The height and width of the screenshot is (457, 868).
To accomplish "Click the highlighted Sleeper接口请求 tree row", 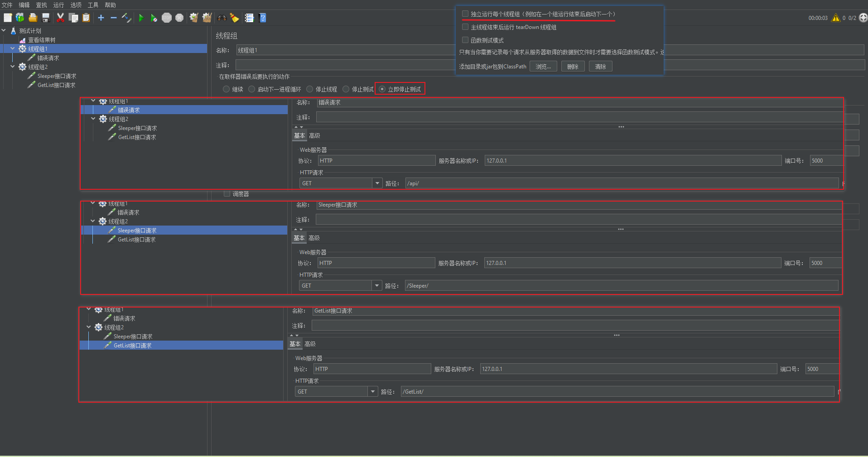I will click(184, 230).
